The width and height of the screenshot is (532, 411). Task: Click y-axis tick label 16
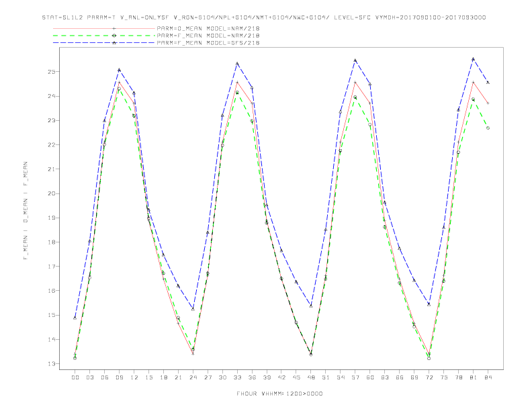tap(51, 291)
